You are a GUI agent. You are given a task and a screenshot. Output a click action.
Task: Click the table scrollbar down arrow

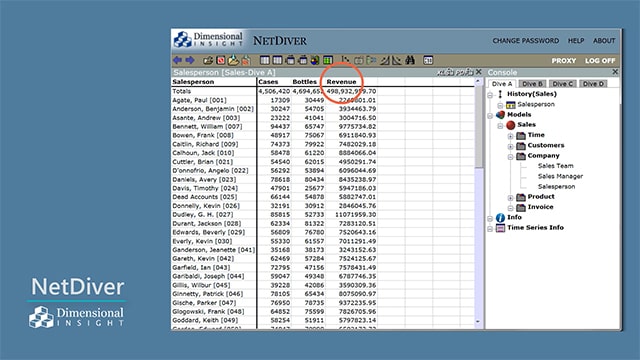[478, 322]
